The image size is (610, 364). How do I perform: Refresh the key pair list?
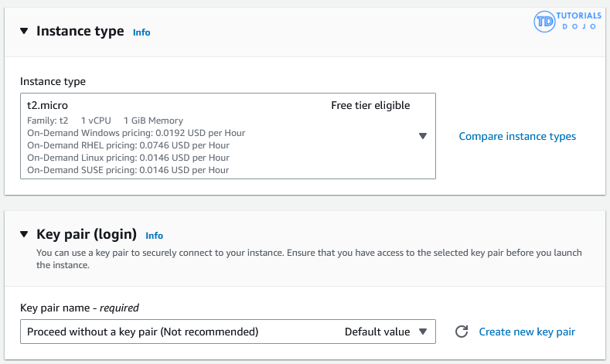[462, 332]
